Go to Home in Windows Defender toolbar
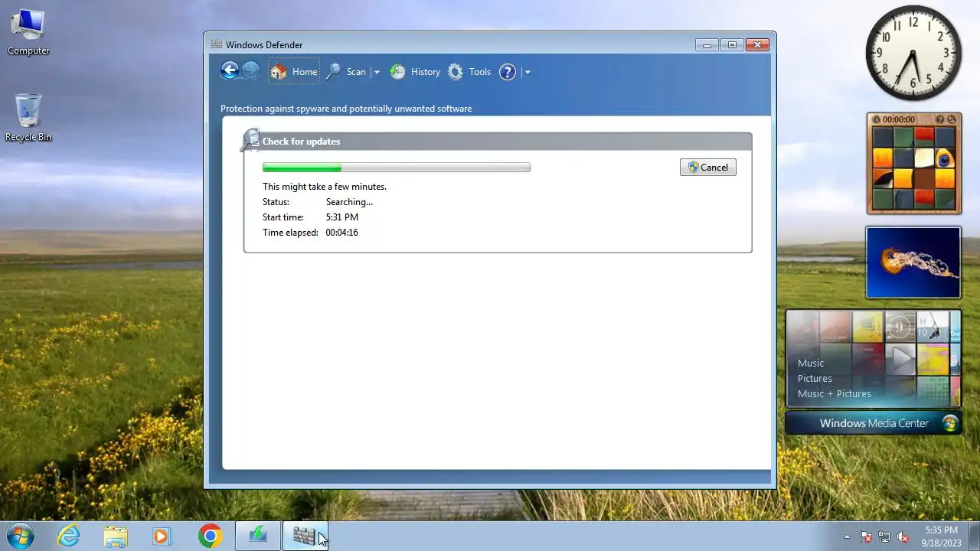980x551 pixels. [294, 72]
